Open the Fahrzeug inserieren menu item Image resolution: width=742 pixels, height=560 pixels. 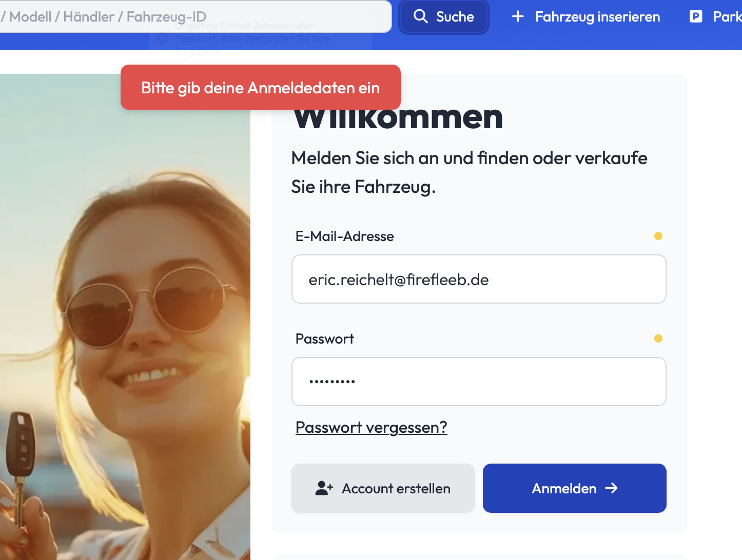[x=597, y=17]
